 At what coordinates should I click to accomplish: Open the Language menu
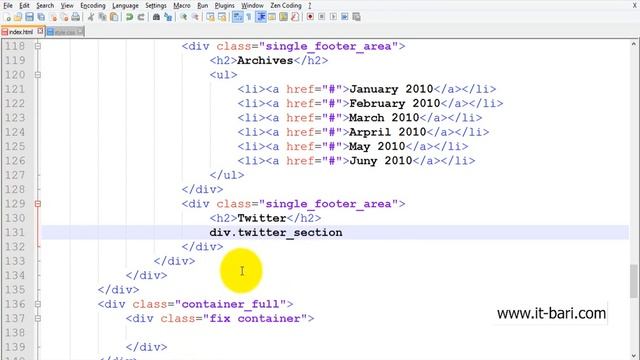pyautogui.click(x=125, y=6)
